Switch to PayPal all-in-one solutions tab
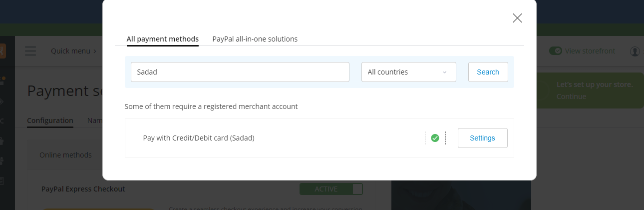Screen dimensions: 644x210 (255, 39)
